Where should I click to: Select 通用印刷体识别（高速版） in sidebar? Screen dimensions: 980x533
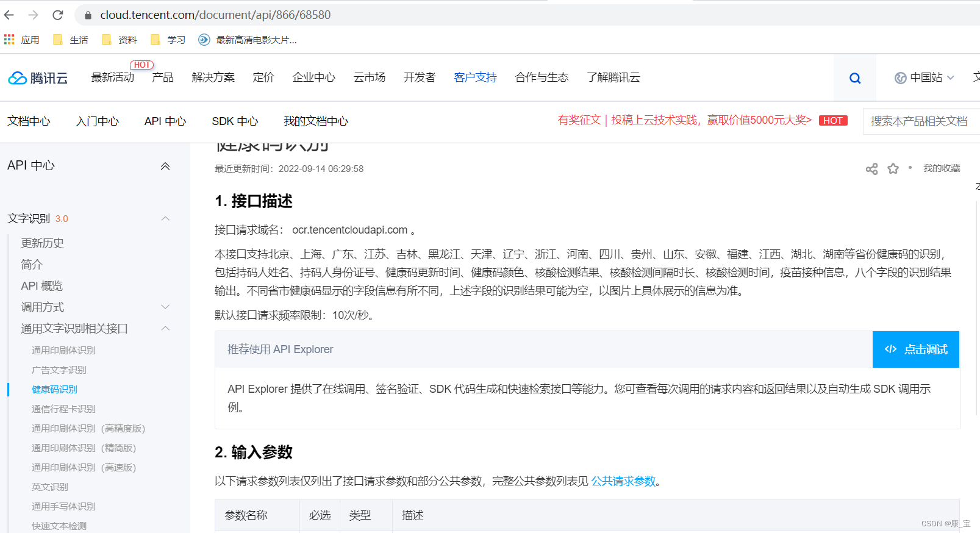click(x=84, y=467)
